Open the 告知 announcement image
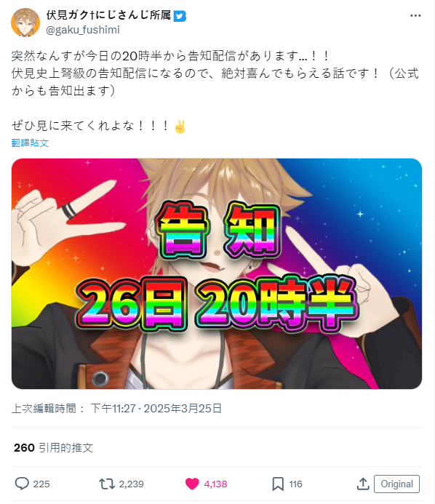Viewport: 435px width, 504px height. [217, 273]
